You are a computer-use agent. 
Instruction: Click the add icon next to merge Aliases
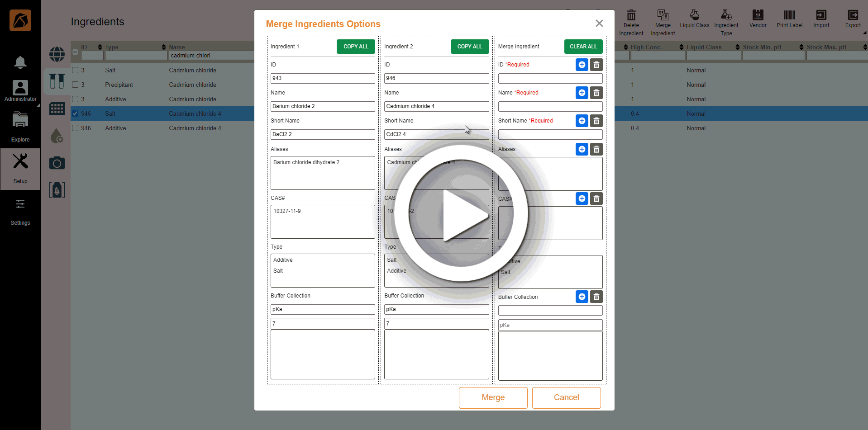tap(582, 149)
